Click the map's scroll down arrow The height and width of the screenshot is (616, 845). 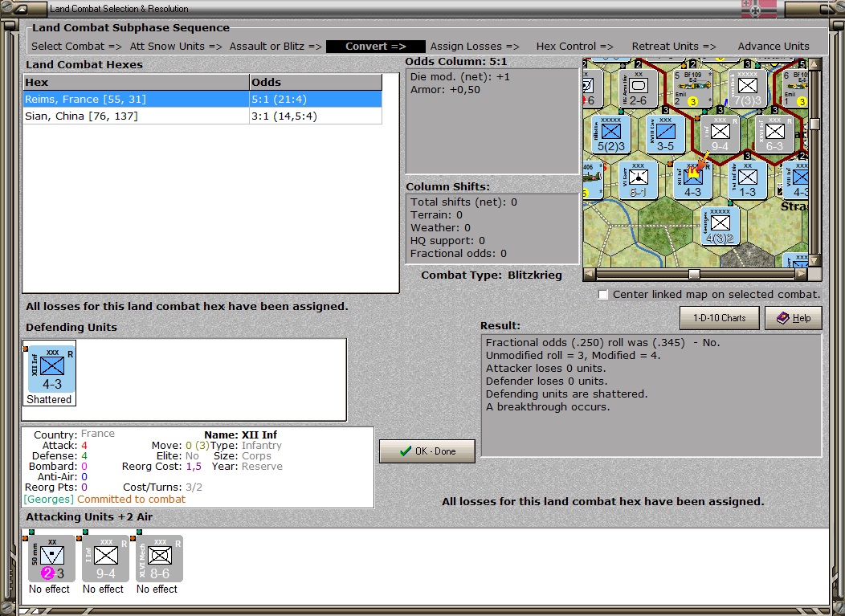point(814,261)
